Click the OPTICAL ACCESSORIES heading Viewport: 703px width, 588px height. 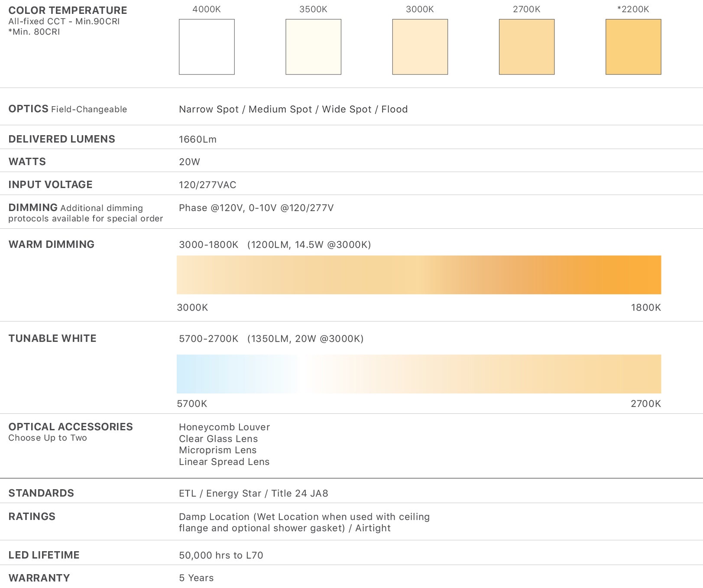click(x=71, y=427)
